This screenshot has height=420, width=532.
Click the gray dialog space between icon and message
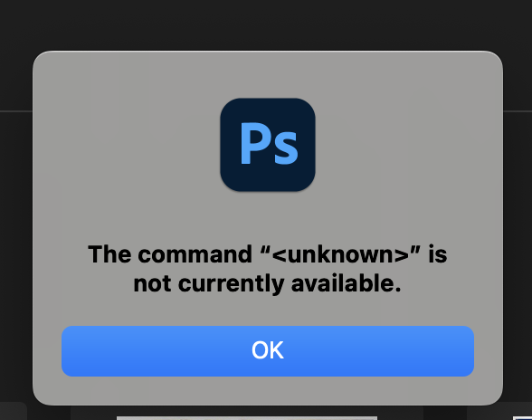point(268,217)
